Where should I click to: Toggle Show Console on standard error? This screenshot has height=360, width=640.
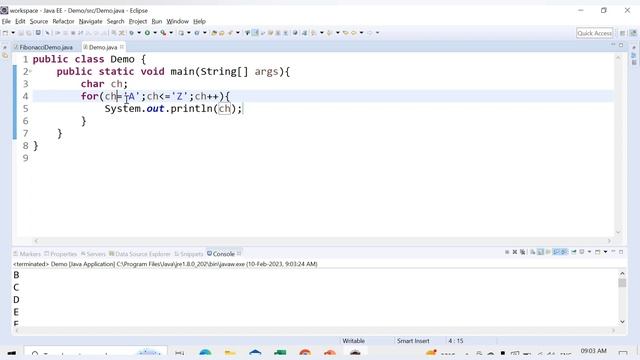coord(564,252)
